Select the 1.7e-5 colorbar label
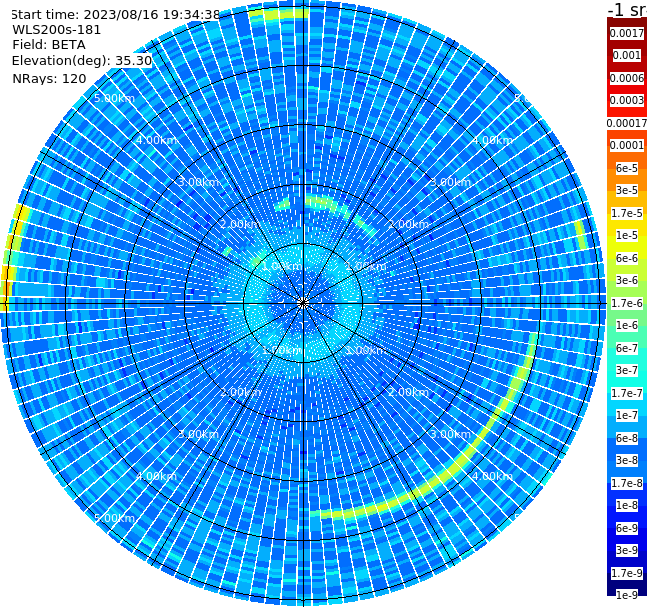Viewport: 647px width, 607px height. (x=627, y=213)
